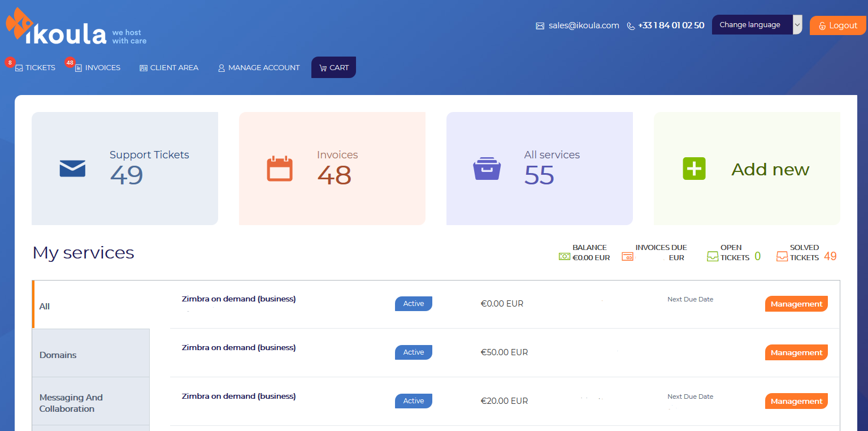Click the cart icon in the Cart tab
Screen dimensions: 868x431
[323, 68]
